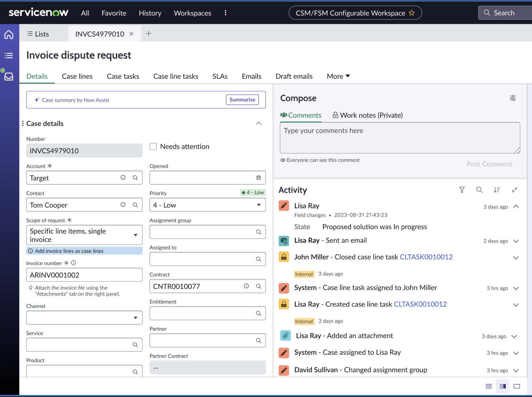The height and width of the screenshot is (397, 532).
Task: Expand Lisa Ray Added an attachment entry
Action: click(x=514, y=337)
